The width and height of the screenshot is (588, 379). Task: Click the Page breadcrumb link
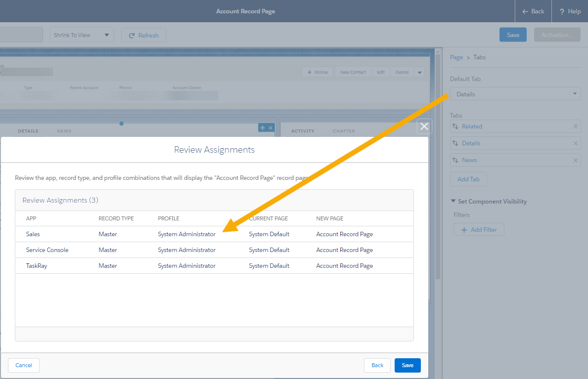coord(456,57)
